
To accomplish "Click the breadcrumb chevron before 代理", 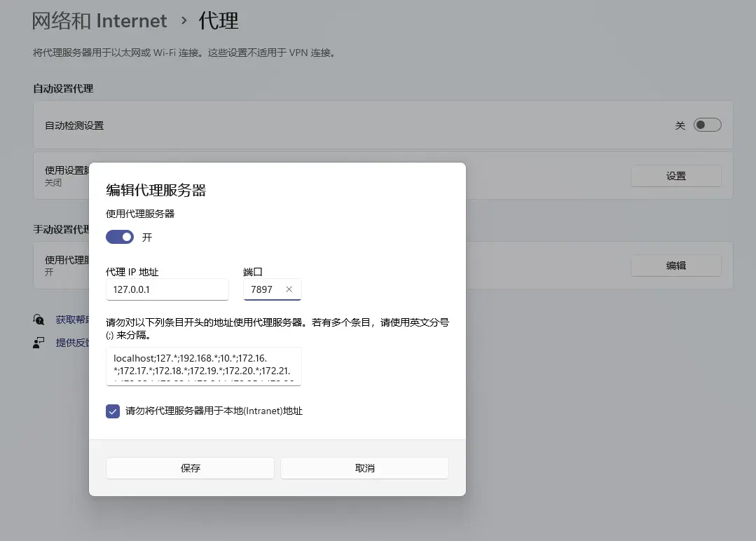I will point(184,20).
